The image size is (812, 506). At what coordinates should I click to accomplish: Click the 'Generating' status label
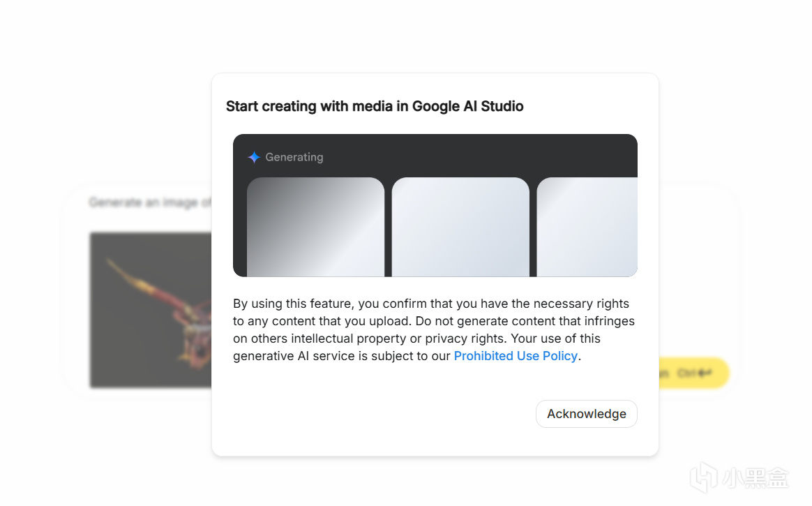(294, 158)
